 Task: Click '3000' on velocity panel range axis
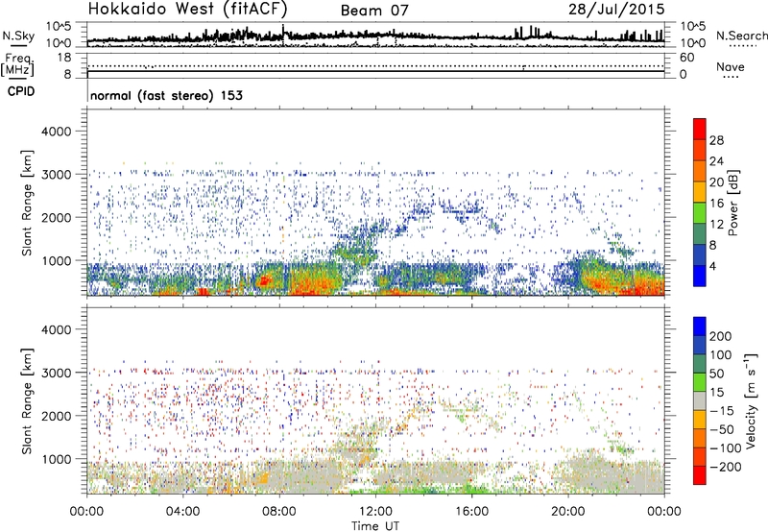coord(56,373)
